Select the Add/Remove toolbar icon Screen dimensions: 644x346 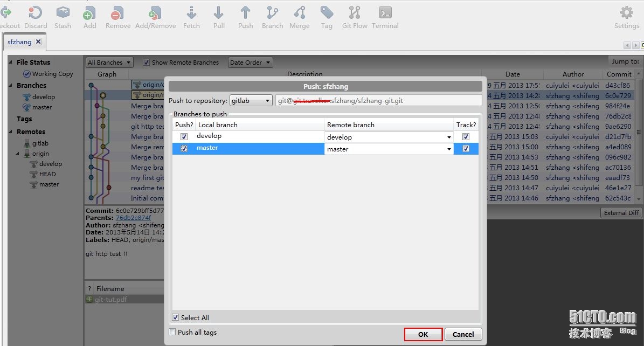[x=155, y=17]
